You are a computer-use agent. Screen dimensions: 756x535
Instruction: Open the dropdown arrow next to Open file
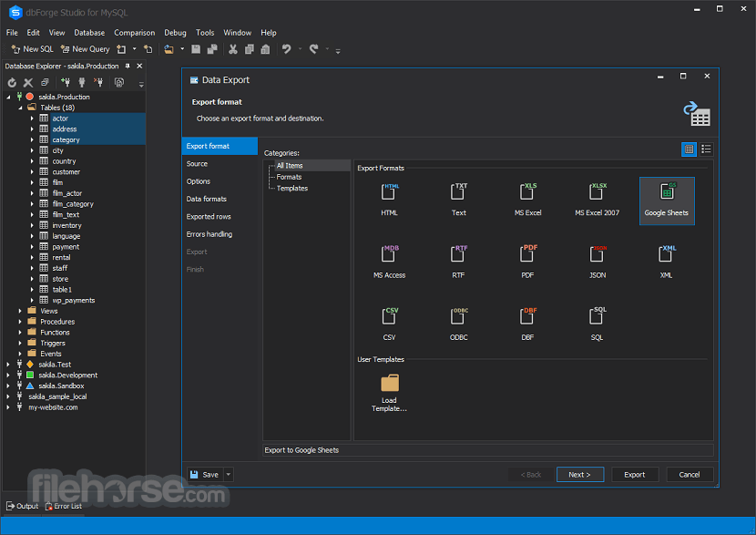[x=182, y=49]
